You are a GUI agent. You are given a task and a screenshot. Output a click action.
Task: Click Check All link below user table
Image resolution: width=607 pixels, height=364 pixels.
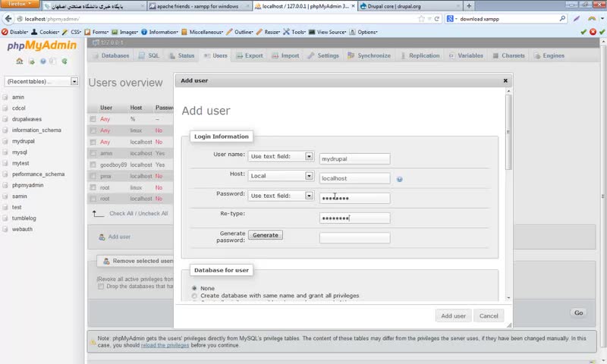click(121, 214)
